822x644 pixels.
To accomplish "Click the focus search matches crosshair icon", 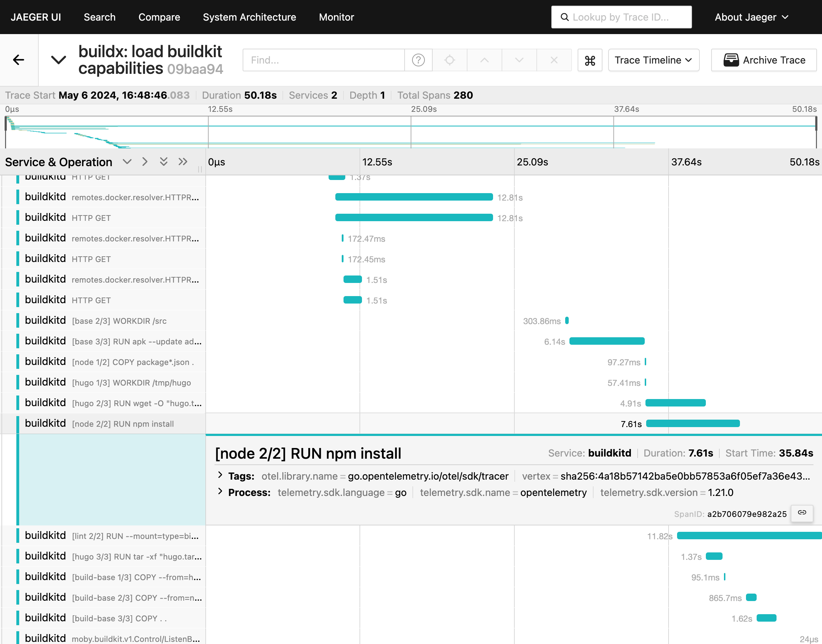I will pyautogui.click(x=449, y=60).
